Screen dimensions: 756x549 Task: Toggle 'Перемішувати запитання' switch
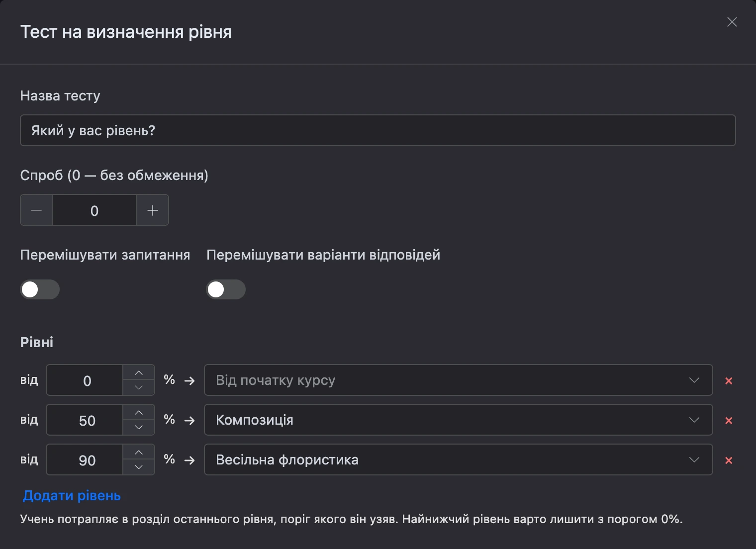(x=40, y=289)
